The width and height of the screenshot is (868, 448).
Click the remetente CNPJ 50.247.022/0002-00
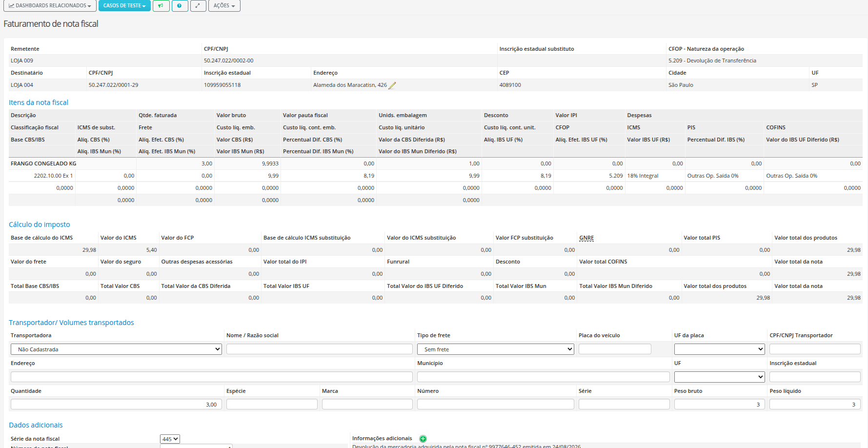click(229, 61)
